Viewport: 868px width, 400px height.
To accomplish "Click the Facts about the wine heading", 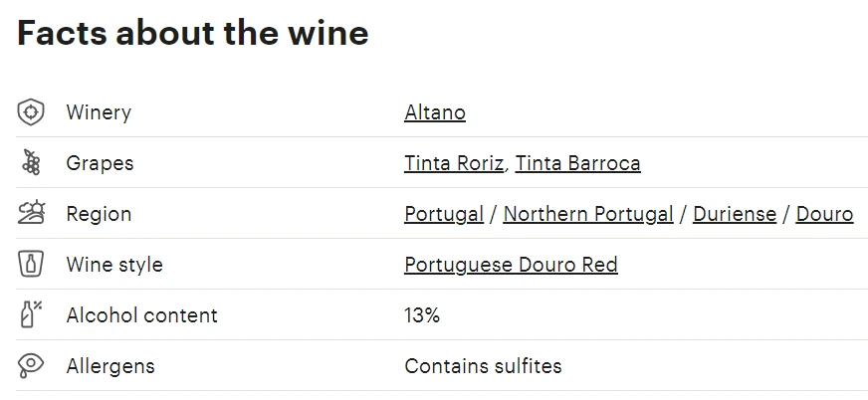I will (193, 32).
